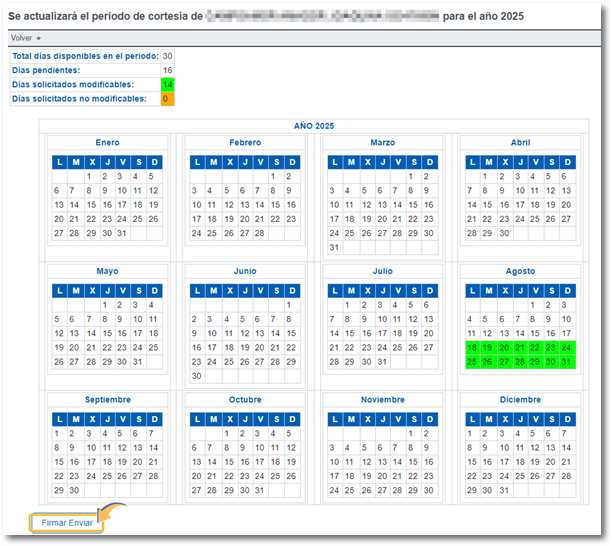Select day 31 in the Marzo calendar
The image size is (612, 546).
(x=334, y=247)
